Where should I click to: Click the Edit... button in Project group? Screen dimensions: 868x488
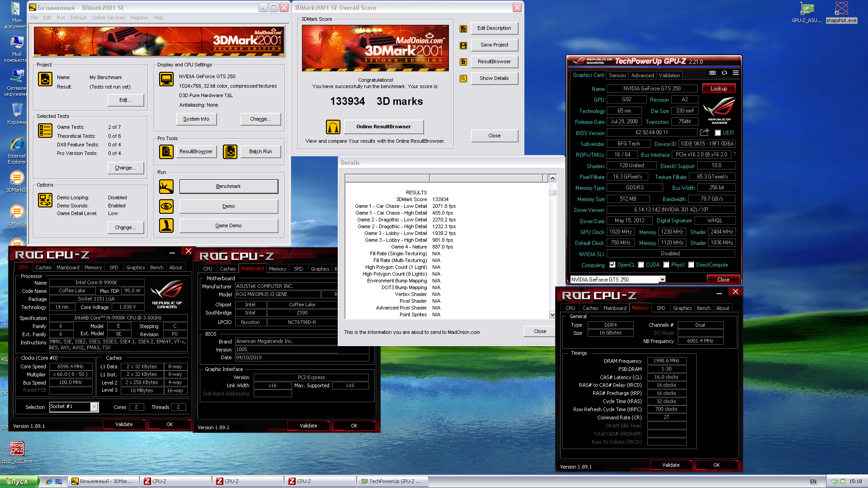click(125, 100)
